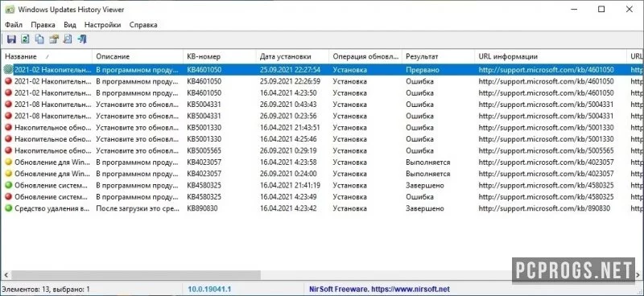
Task: Click the horizontal scrollbar left arrow
Action: pos(6,274)
